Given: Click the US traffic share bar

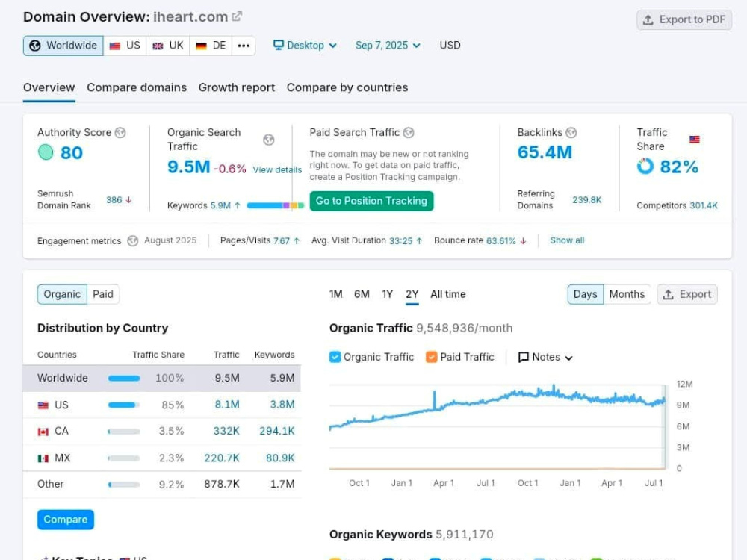Looking at the screenshot, I should (124, 405).
